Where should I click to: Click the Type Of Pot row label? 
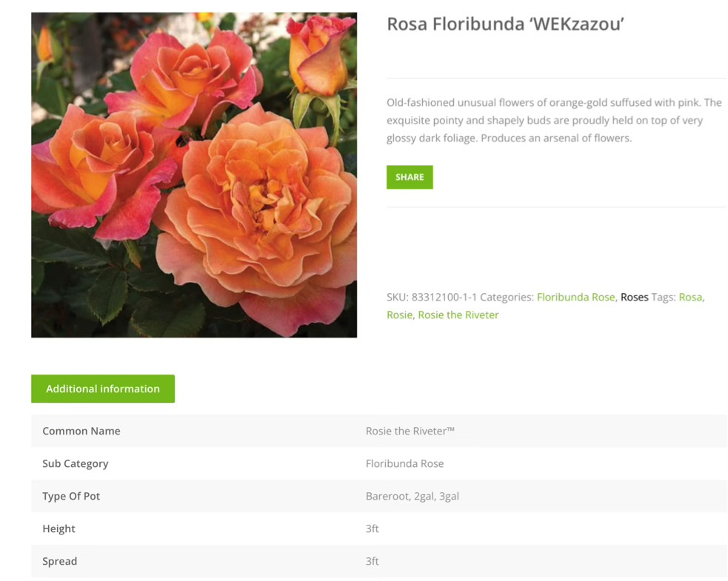point(71,496)
